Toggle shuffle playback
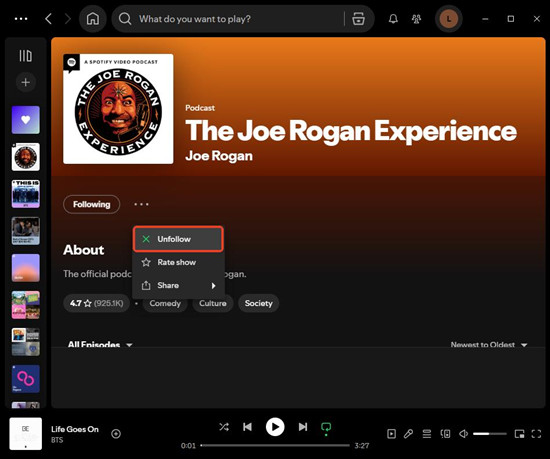The image size is (550, 459). (224, 427)
